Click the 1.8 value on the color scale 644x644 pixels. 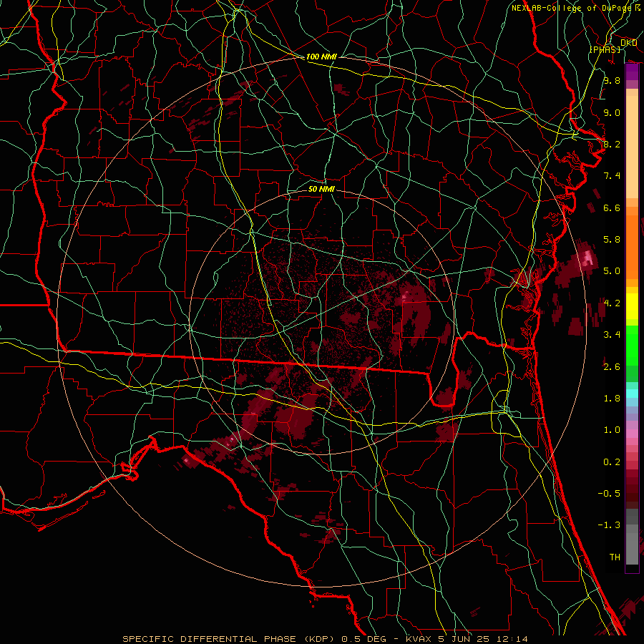point(612,399)
